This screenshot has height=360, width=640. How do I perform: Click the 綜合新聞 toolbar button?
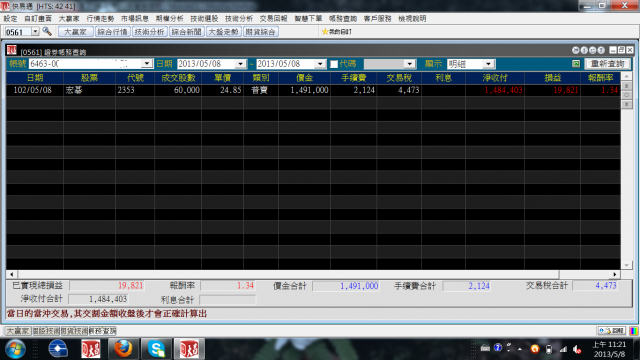click(x=187, y=31)
